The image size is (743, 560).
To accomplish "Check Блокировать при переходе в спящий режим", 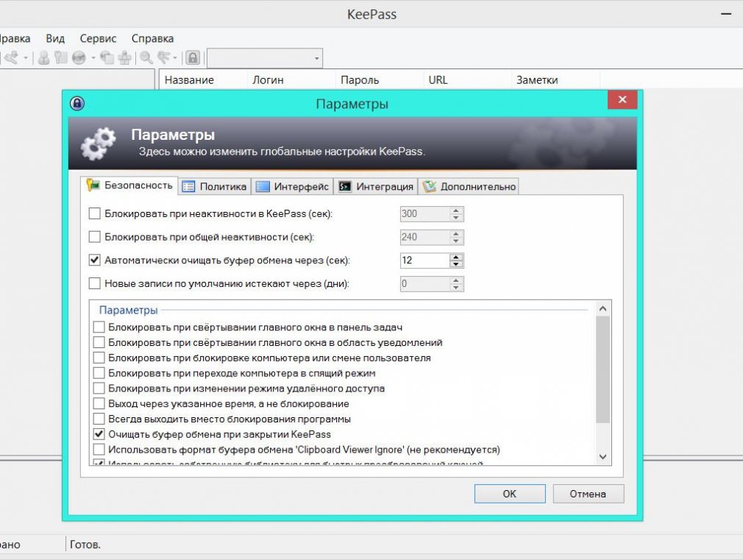I will pyautogui.click(x=99, y=372).
